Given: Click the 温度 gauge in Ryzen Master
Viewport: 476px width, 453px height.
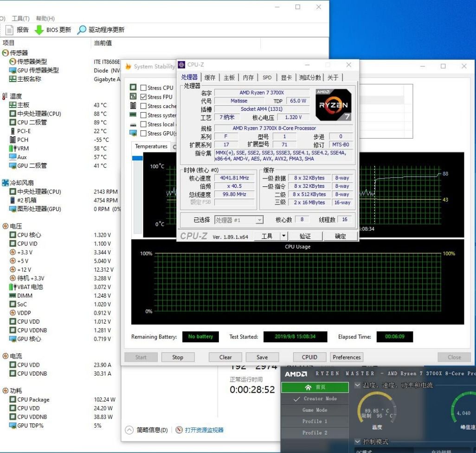Looking at the screenshot, I should (x=377, y=410).
